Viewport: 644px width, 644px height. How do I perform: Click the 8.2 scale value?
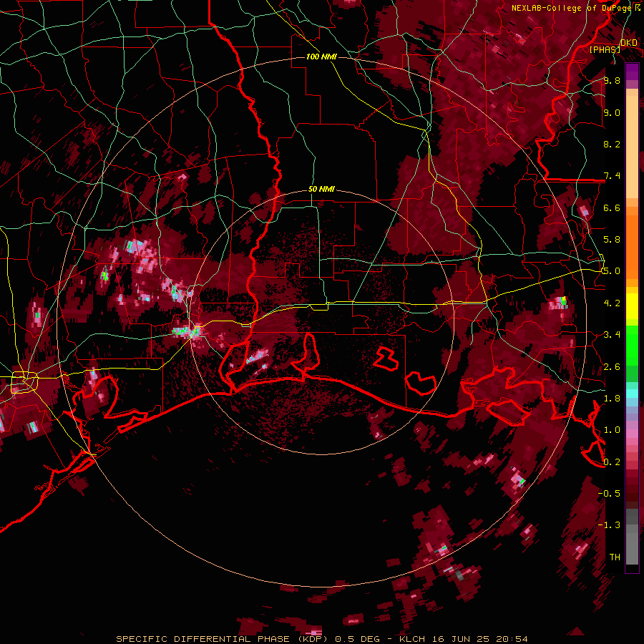612,144
